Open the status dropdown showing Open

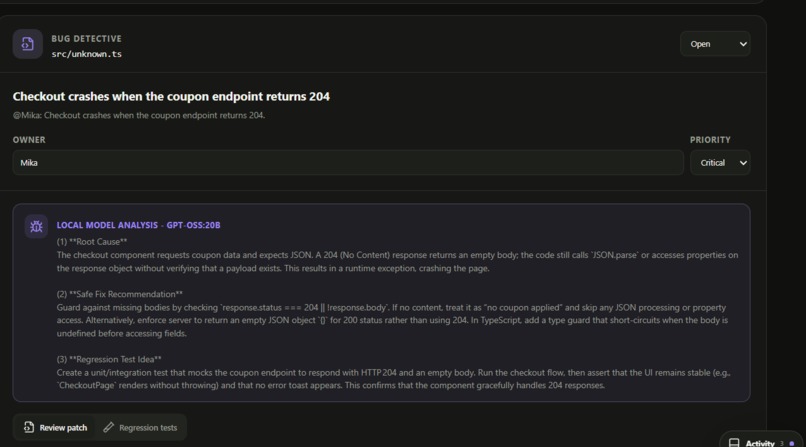(715, 44)
